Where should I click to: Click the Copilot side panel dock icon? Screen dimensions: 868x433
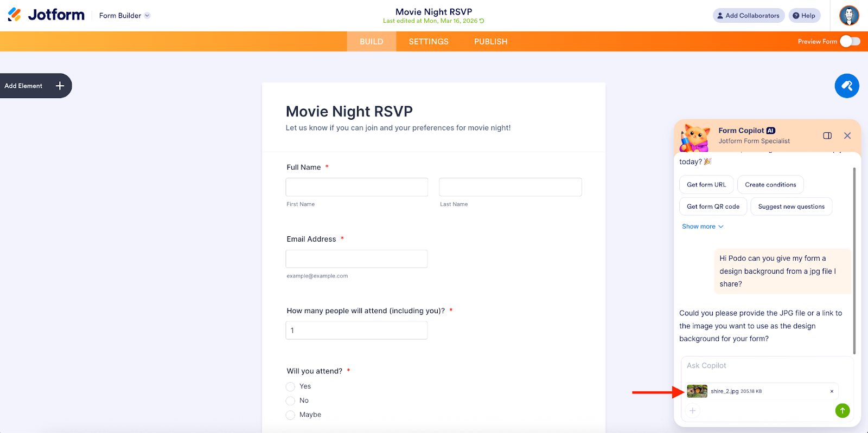coord(827,135)
